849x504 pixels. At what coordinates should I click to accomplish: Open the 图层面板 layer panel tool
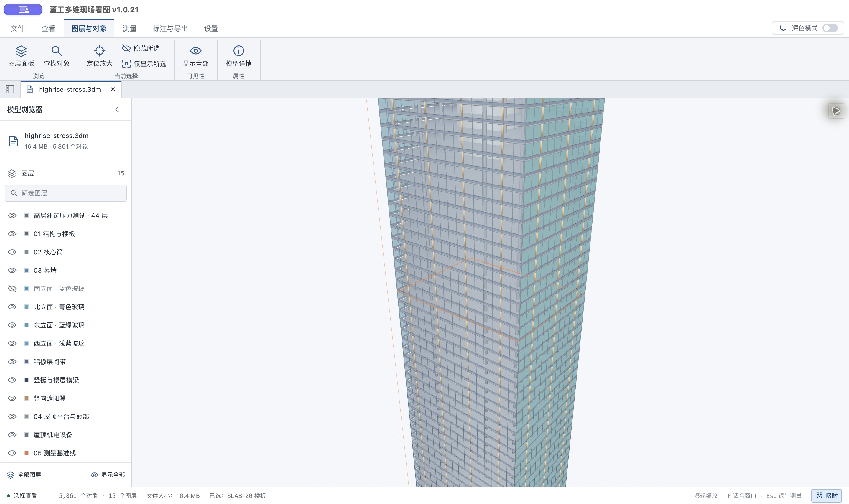coord(21,56)
